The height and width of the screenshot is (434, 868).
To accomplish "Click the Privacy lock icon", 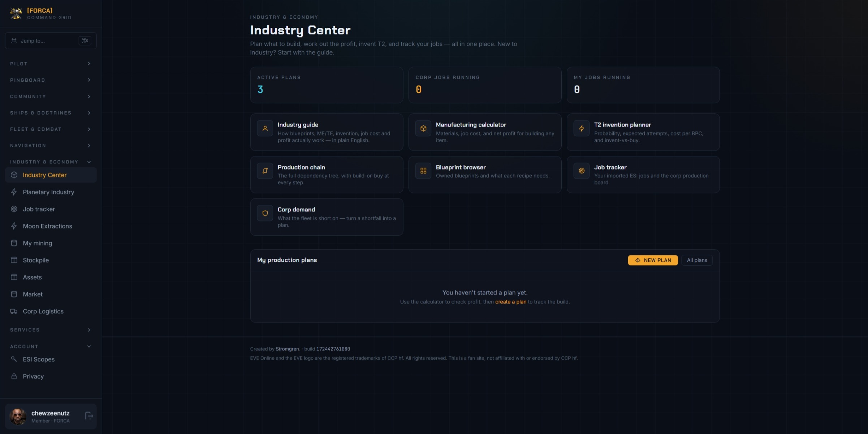I will [x=14, y=376].
